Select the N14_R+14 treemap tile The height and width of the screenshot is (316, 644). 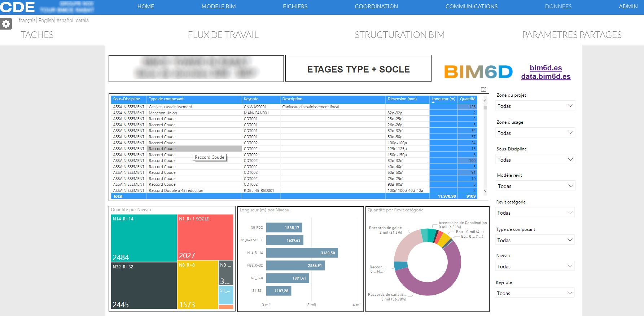click(144, 237)
